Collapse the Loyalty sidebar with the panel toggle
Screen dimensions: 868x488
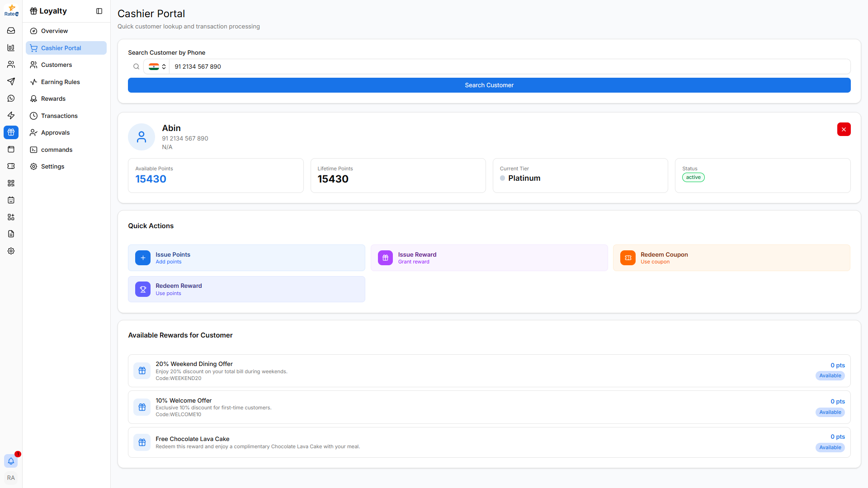99,11
